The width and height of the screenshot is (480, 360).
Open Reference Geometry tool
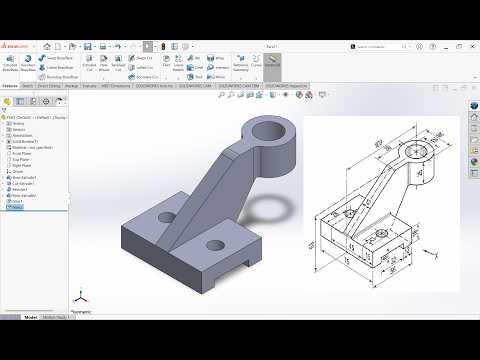[x=241, y=63]
